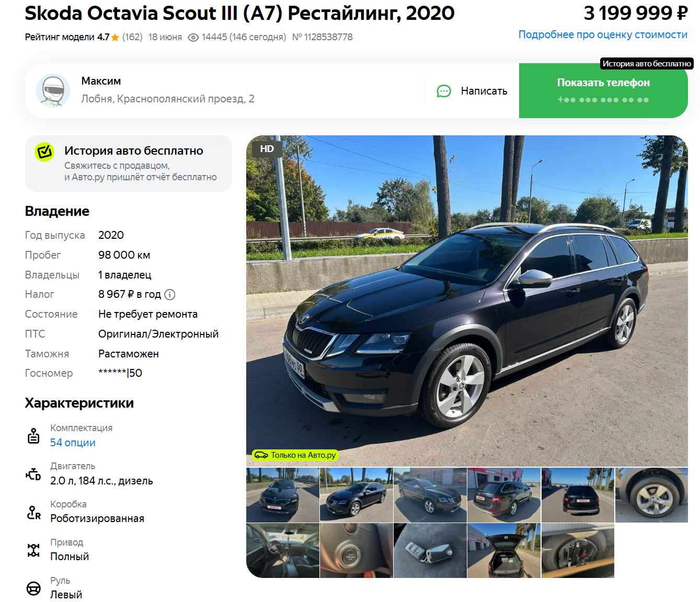The height and width of the screenshot is (602, 700).
Task: Click the Только на Авто.ру badge
Action: 295,455
